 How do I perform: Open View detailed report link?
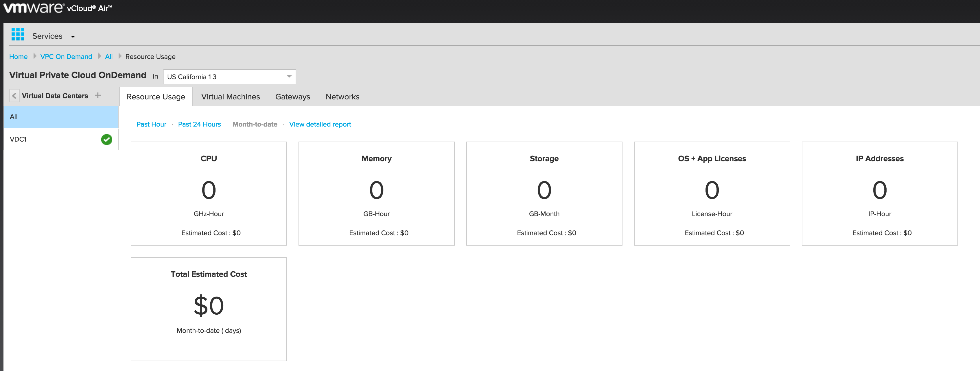coord(320,124)
